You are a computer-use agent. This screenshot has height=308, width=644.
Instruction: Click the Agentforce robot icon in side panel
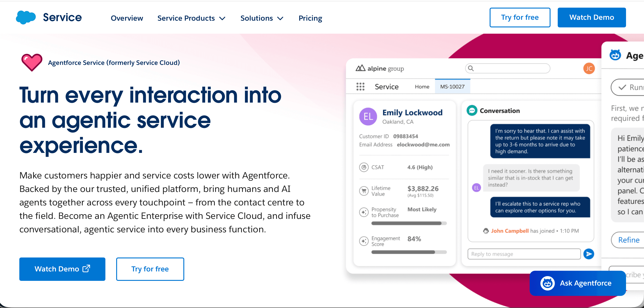point(615,55)
